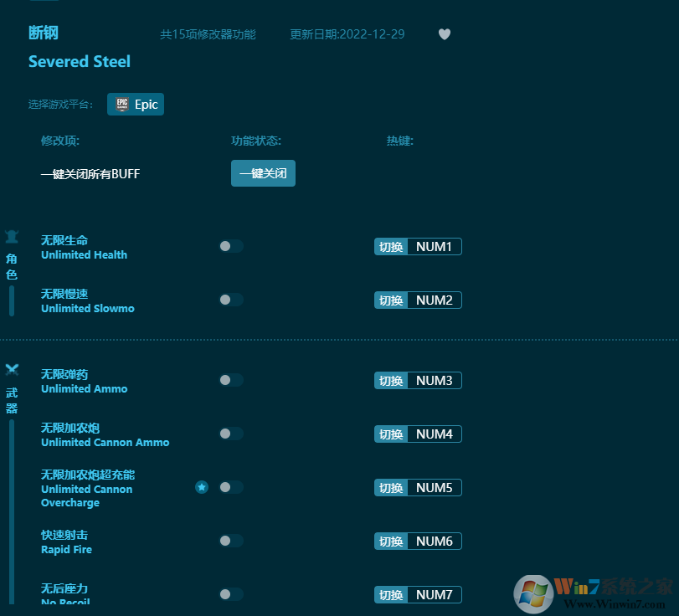Click 切换 button for NUM6 hotkey
This screenshot has width=679, height=616.
(391, 542)
